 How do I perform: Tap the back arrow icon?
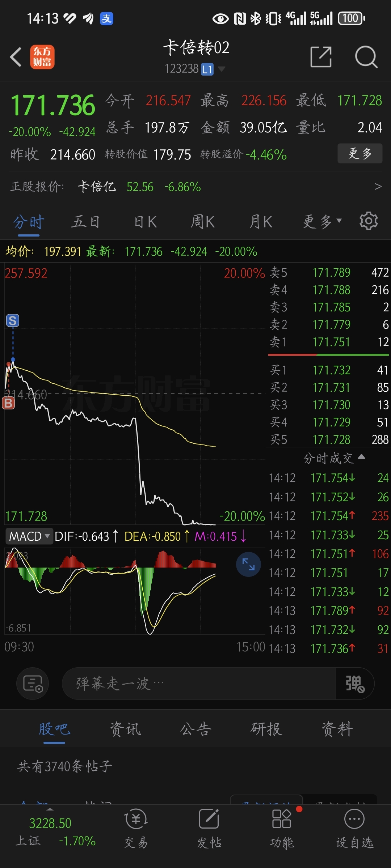16,57
